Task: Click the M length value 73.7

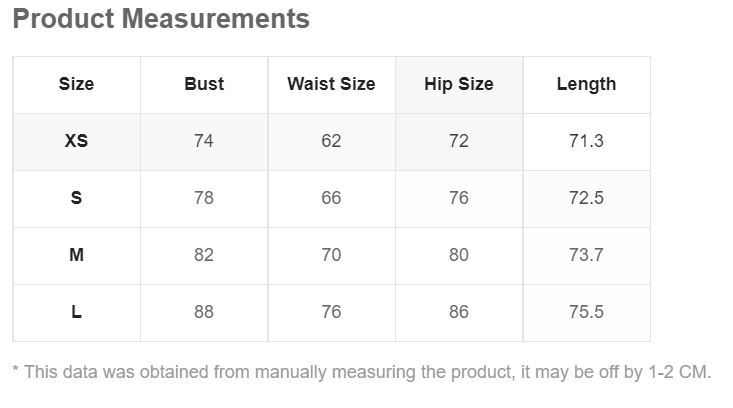Action: point(586,255)
